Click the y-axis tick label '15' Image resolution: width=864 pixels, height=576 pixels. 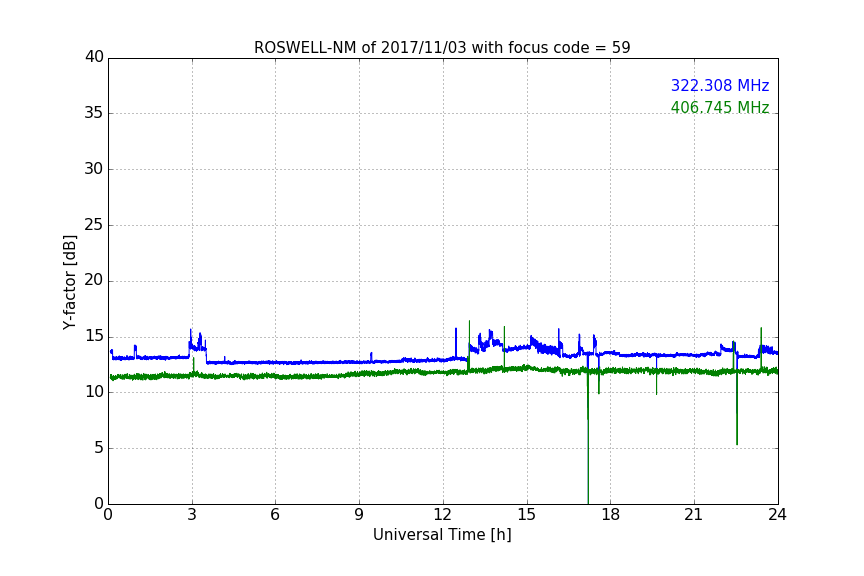(x=94, y=336)
